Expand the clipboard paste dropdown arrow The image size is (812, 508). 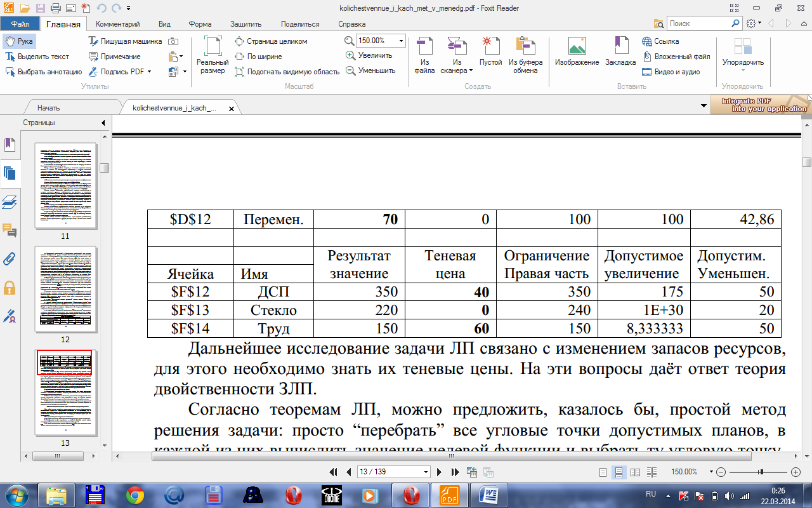[181, 57]
